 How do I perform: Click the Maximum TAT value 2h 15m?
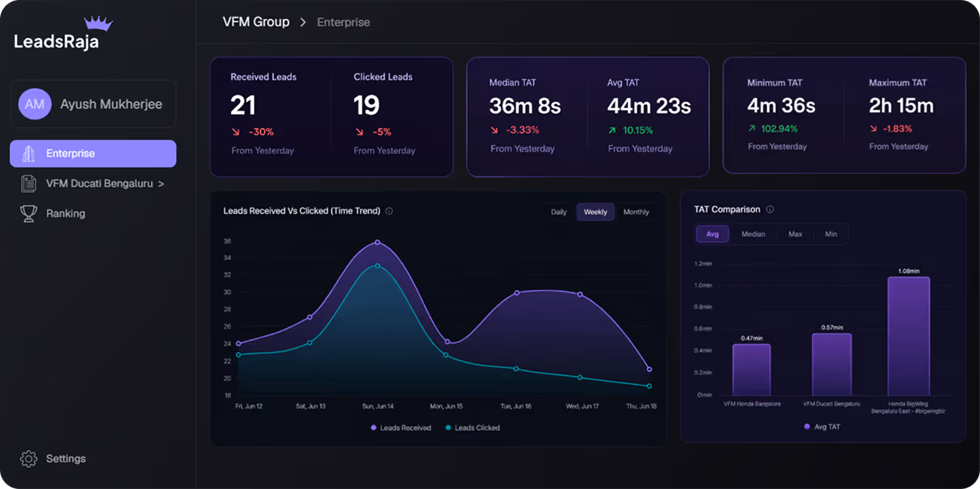point(901,105)
